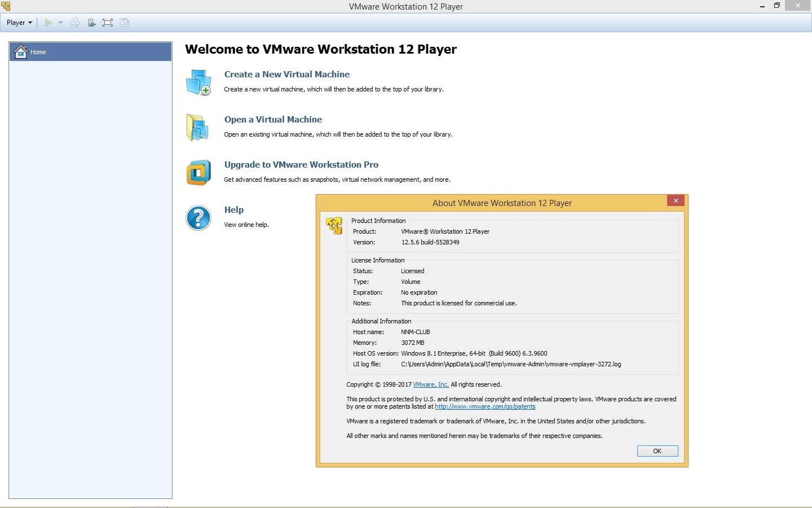This screenshot has height=508, width=812.
Task: Close the About VMware Workstation dialog
Action: pos(676,201)
